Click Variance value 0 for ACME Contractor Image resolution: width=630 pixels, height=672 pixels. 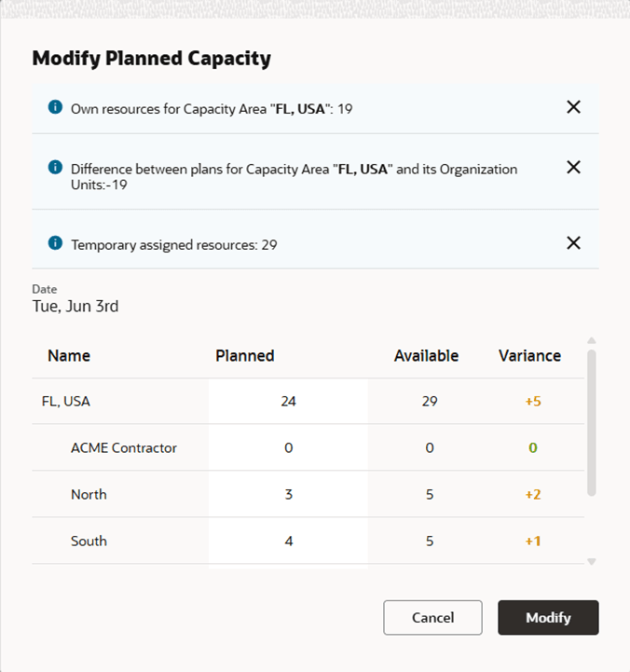coord(533,448)
